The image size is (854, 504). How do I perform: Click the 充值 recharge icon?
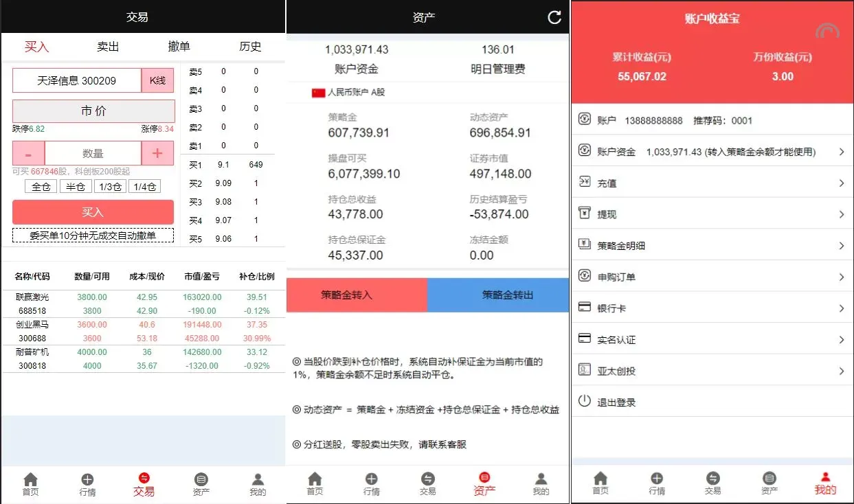[x=585, y=182]
